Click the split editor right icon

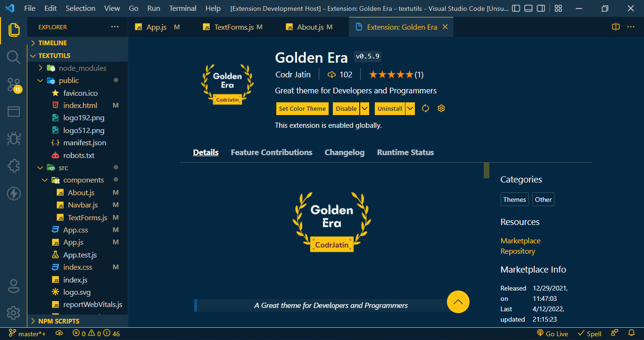coord(616,27)
